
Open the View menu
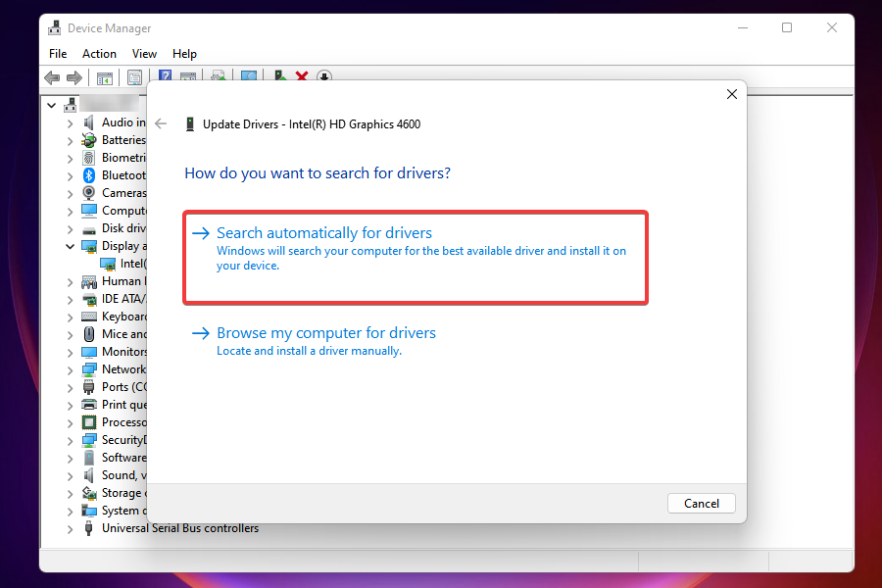144,54
